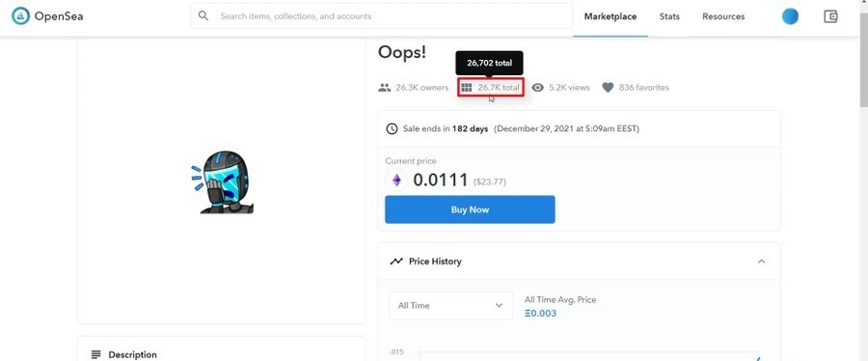The image size is (868, 361).
Task: Open the Marketplace tab
Action: coord(610,16)
